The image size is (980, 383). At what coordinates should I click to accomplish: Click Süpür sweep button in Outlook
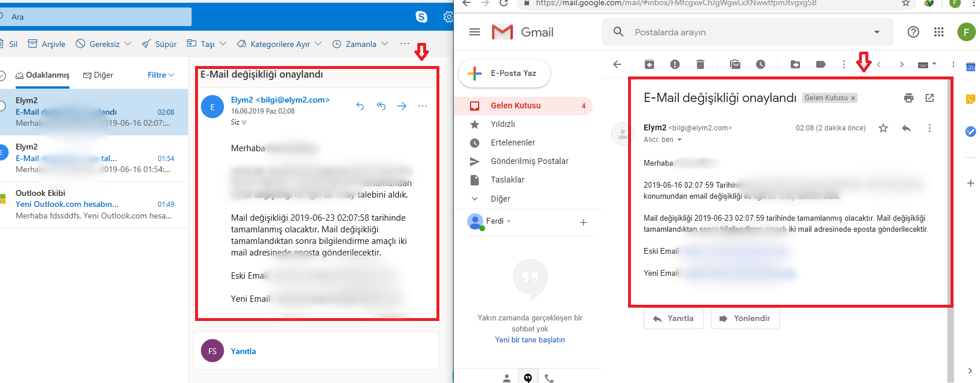(159, 44)
